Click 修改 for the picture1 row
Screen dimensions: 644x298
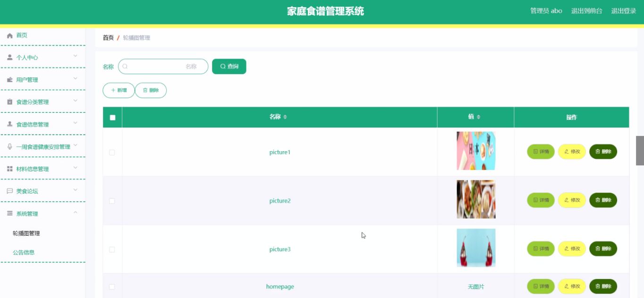(572, 152)
